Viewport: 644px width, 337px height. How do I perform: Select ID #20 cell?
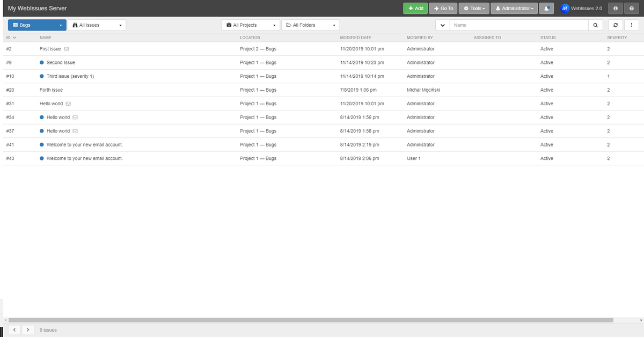pos(9,90)
